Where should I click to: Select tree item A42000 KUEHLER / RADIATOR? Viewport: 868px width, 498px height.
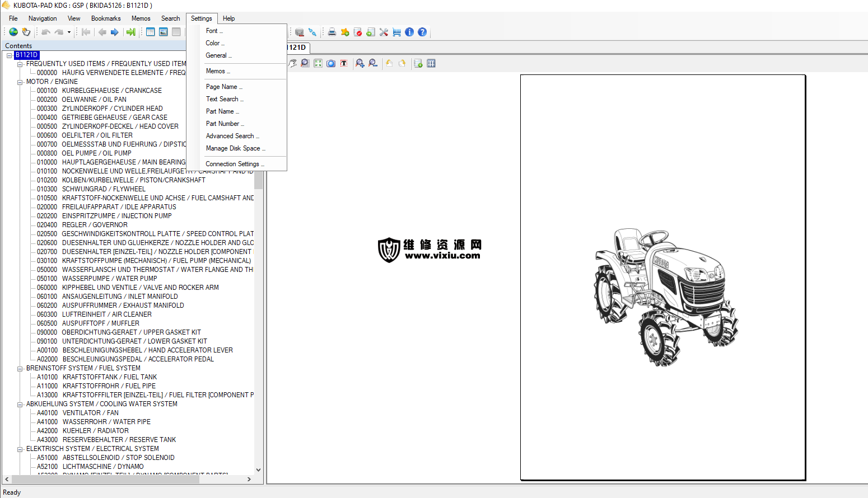(83, 431)
